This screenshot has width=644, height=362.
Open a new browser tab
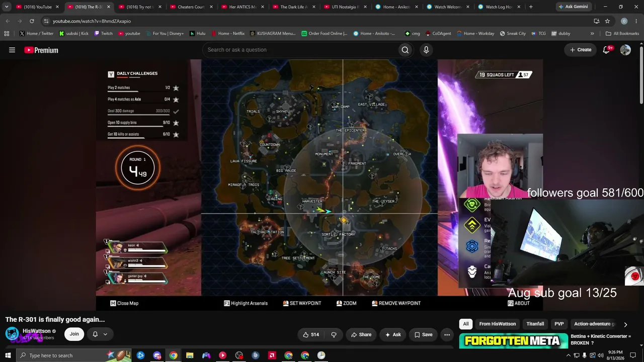531,7
